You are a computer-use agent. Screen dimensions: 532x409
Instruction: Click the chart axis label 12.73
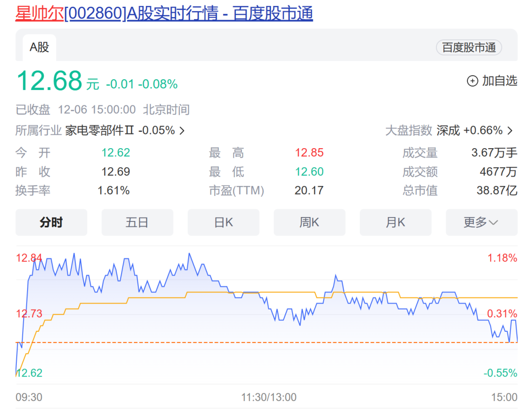[29, 314]
